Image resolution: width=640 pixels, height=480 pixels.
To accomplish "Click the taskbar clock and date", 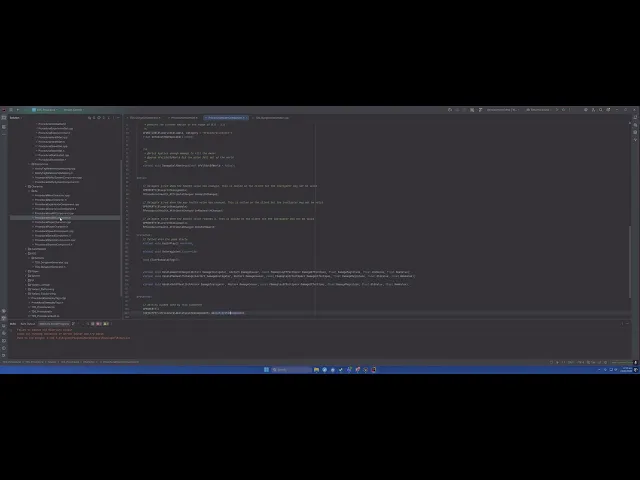I will pos(627,370).
